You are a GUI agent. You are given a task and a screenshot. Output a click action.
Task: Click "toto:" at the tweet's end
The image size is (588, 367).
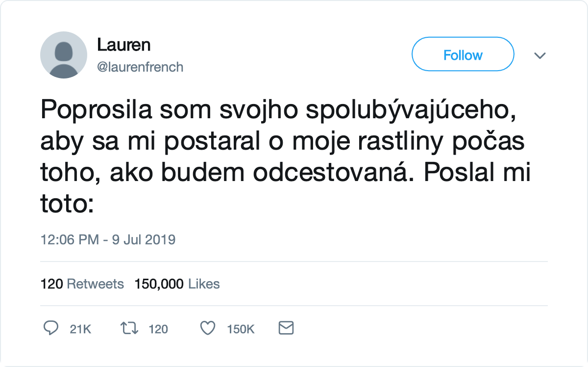(x=67, y=205)
